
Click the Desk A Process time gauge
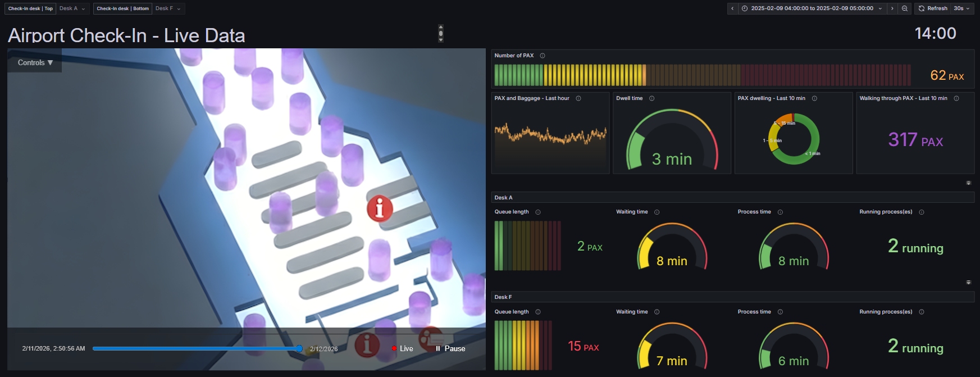point(794,247)
